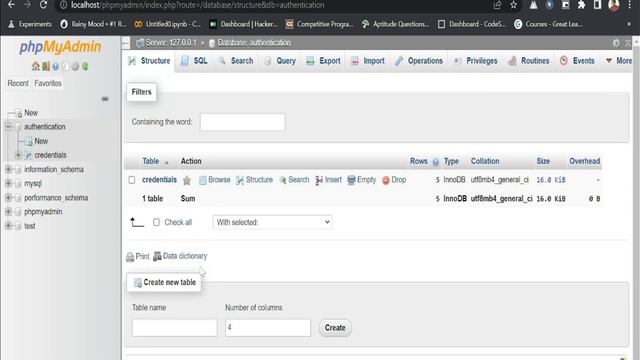Click the share icon in the address bar
This screenshot has width=640, height=360.
(x=497, y=5)
